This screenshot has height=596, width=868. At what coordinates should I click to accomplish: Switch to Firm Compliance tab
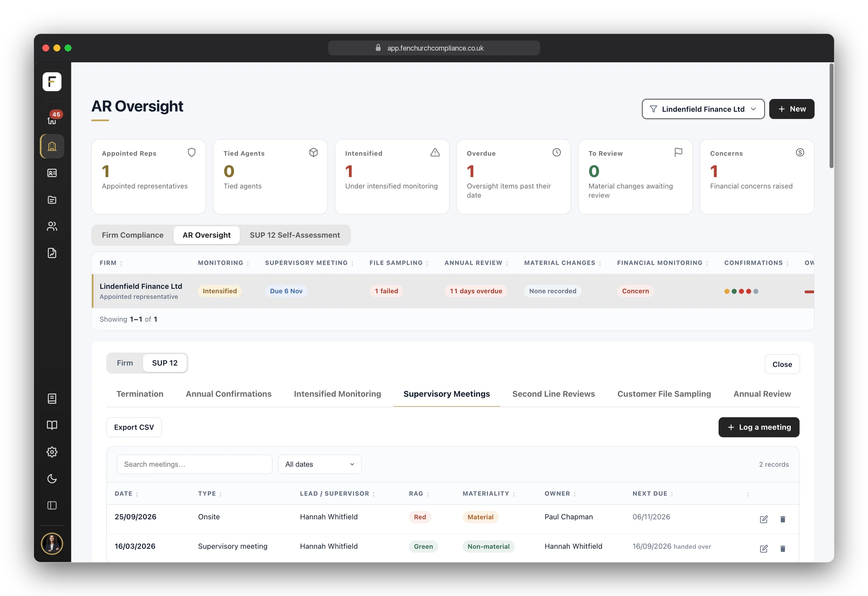point(133,235)
